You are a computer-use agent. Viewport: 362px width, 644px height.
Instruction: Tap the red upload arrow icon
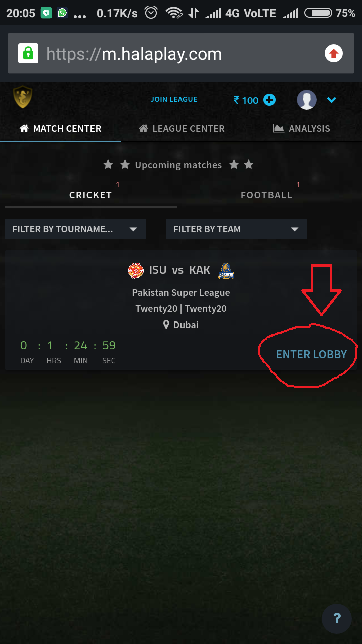tap(334, 53)
